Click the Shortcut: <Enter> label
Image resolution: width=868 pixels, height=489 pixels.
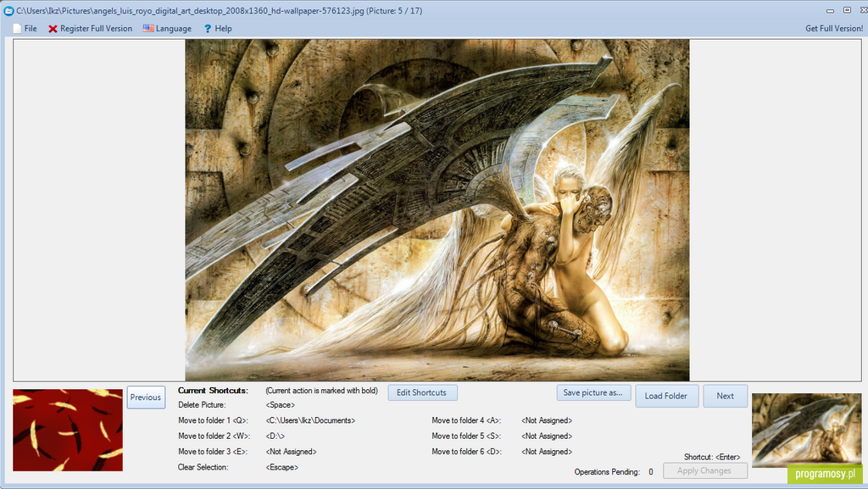[x=712, y=457]
